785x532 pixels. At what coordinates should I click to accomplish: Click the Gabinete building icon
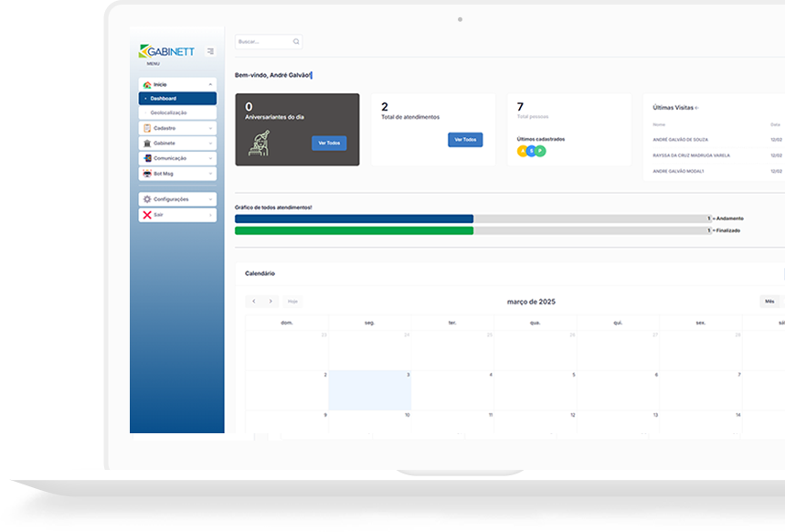[147, 144]
